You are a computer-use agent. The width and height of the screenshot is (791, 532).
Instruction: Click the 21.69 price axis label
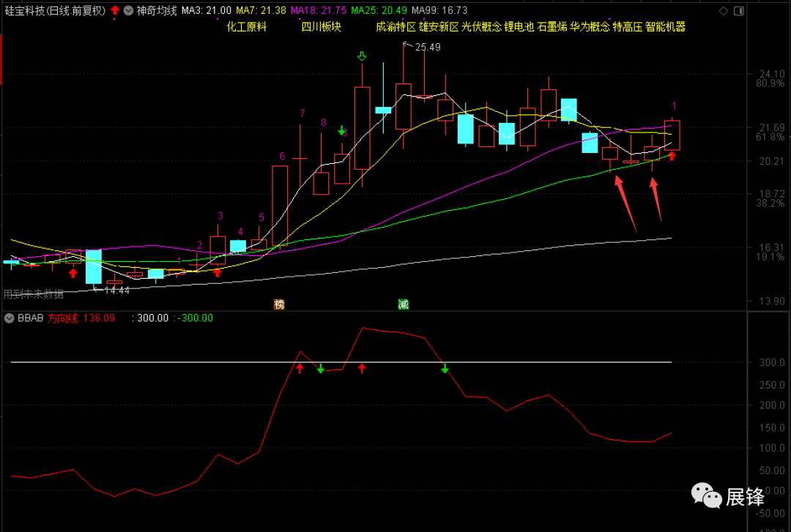click(x=772, y=127)
